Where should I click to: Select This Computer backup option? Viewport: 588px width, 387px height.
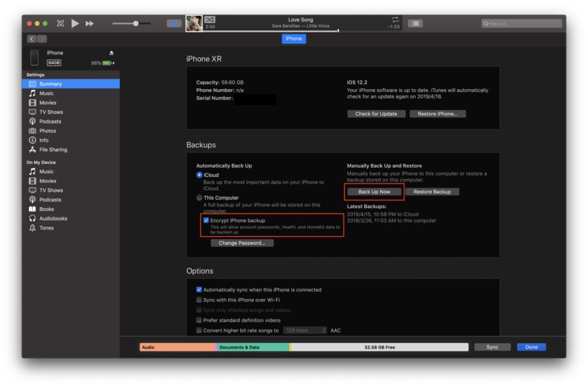pos(199,198)
